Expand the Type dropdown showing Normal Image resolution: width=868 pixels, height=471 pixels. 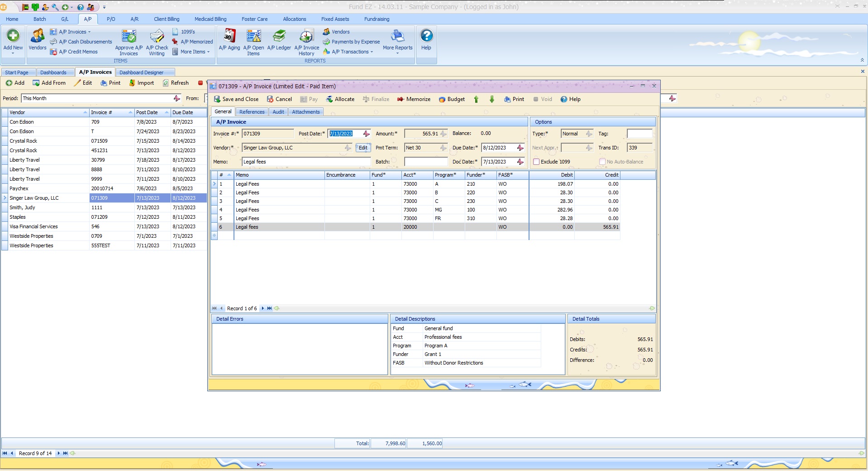(x=589, y=134)
